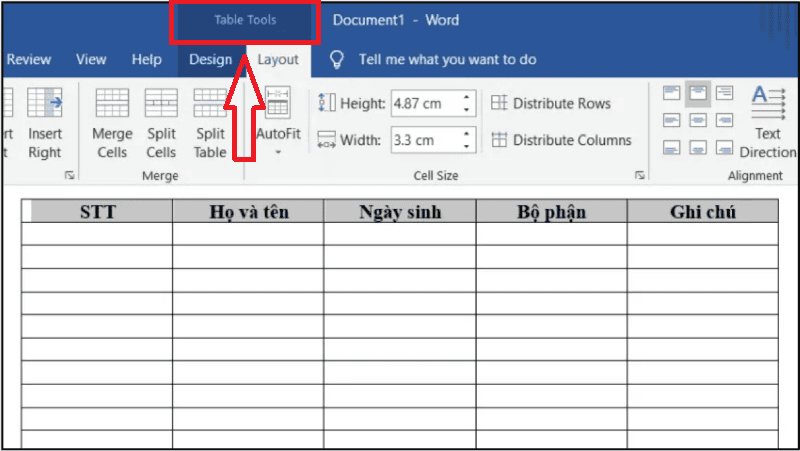
Task: Expand Cell Size dialog launcher
Action: 639,176
